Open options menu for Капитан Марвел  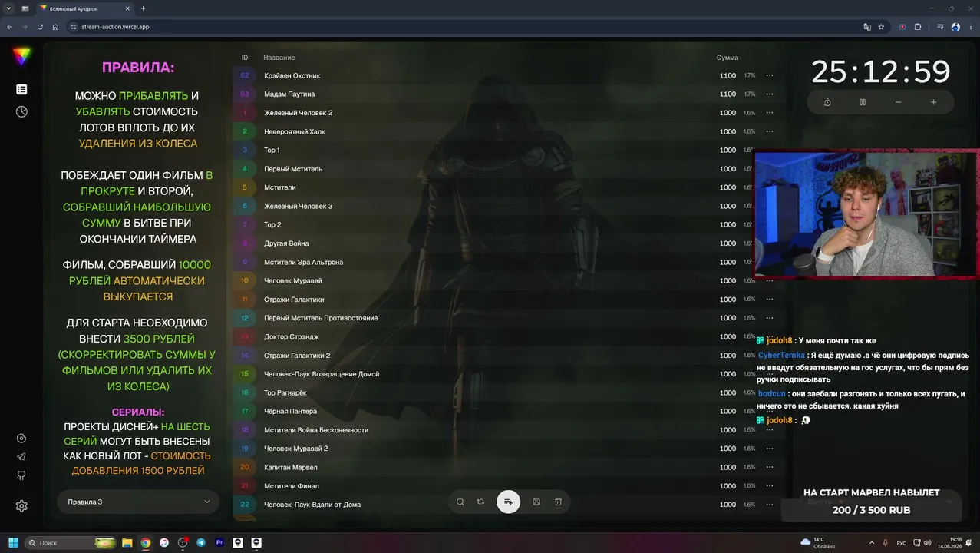pyautogui.click(x=770, y=467)
